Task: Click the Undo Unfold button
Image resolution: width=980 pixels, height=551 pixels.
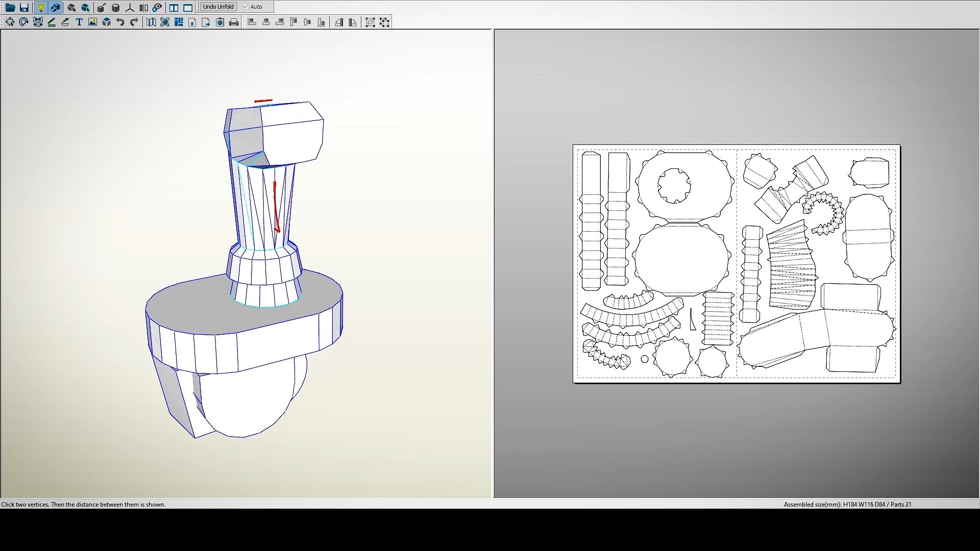Action: click(x=218, y=7)
